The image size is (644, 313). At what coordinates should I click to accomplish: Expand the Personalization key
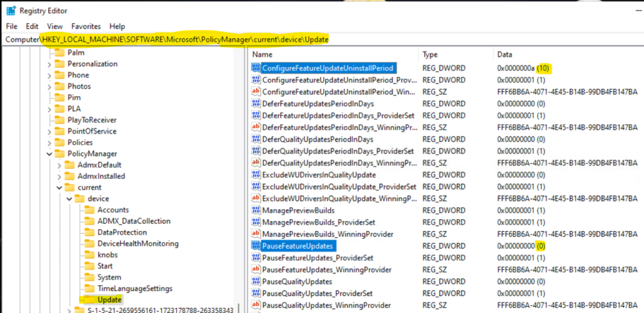coord(50,64)
